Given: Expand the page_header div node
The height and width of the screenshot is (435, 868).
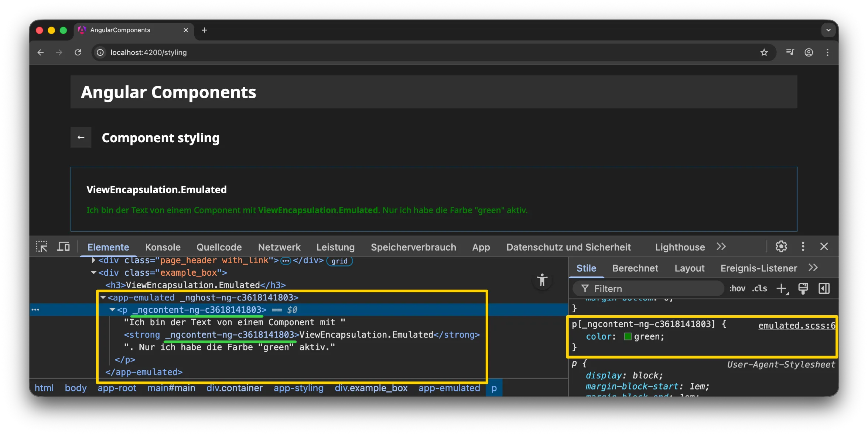Looking at the screenshot, I should pyautogui.click(x=93, y=261).
